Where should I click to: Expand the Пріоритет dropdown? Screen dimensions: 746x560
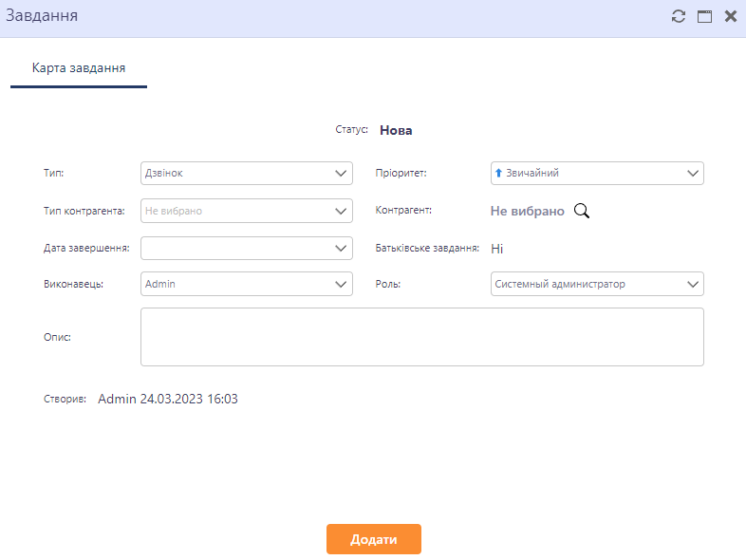(x=597, y=174)
